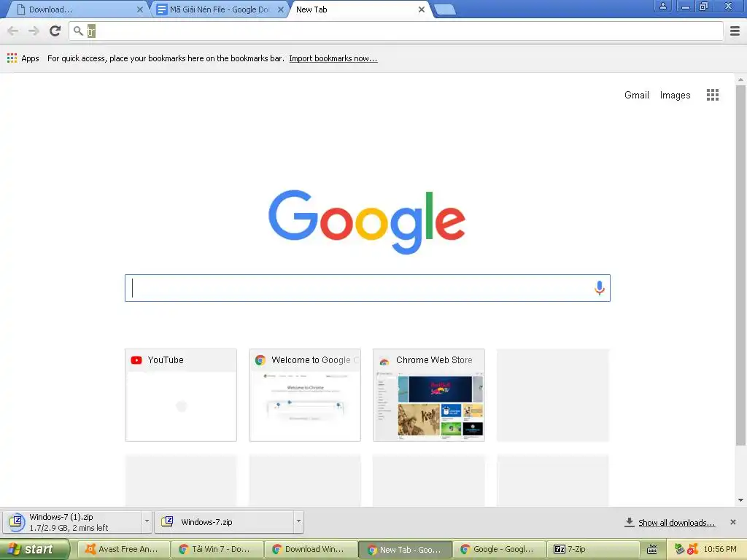Viewport: 747px width, 560px height.
Task: Close the New Tab tab
Action: (x=421, y=9)
